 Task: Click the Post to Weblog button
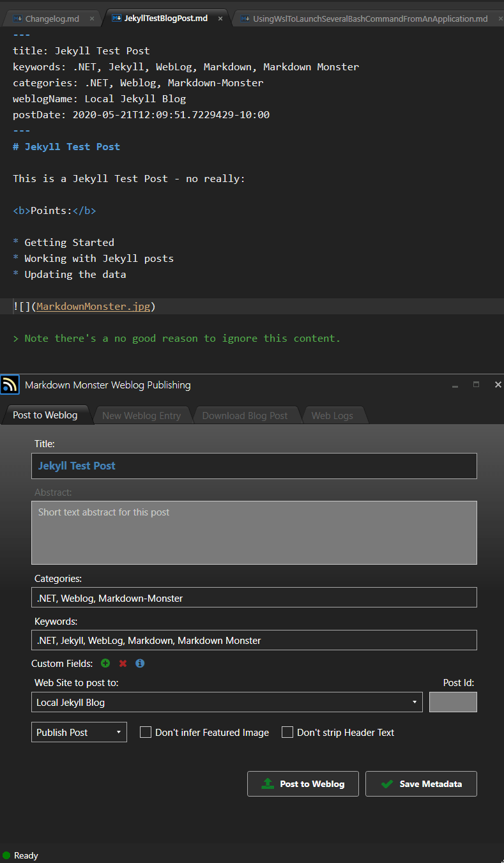click(303, 784)
